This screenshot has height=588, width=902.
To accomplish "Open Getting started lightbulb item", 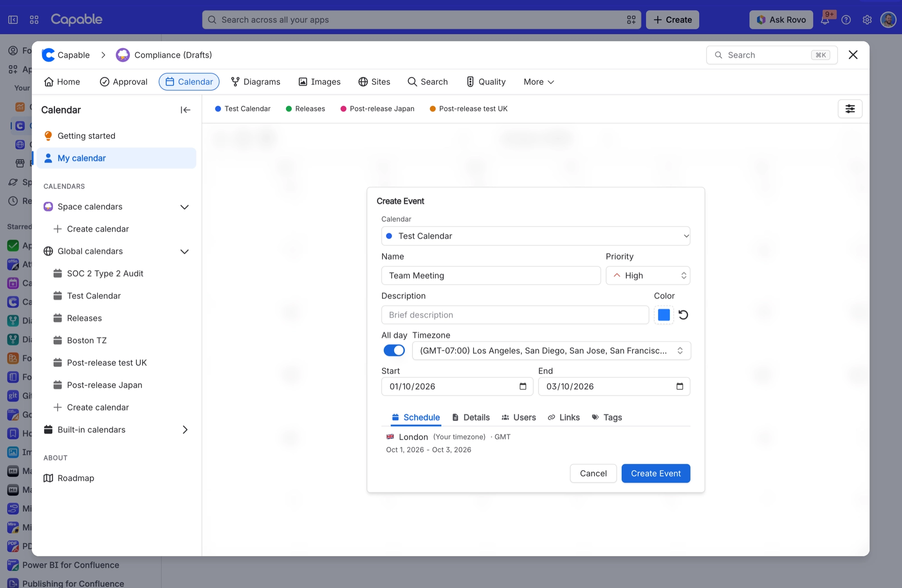I will click(116, 136).
